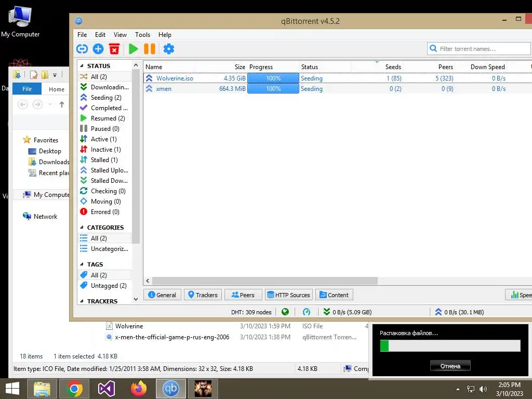Image resolution: width=532 pixels, height=399 pixels.
Task: Switch to the General tab
Action: click(x=162, y=295)
